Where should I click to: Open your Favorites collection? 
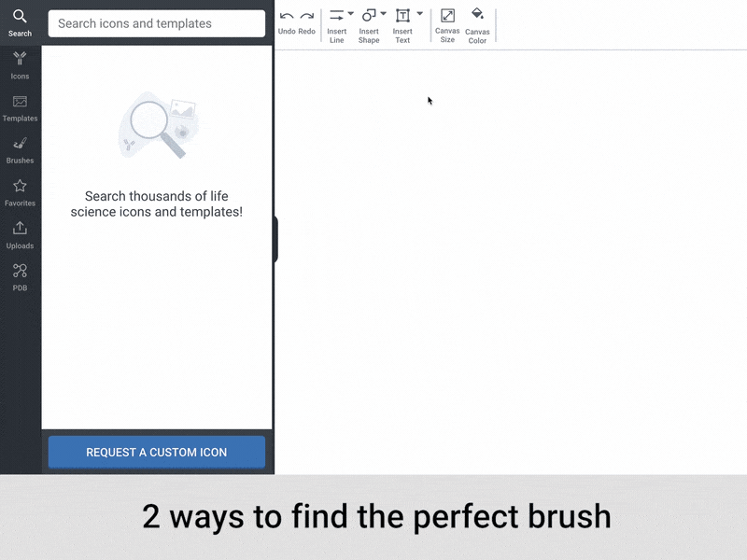20,192
